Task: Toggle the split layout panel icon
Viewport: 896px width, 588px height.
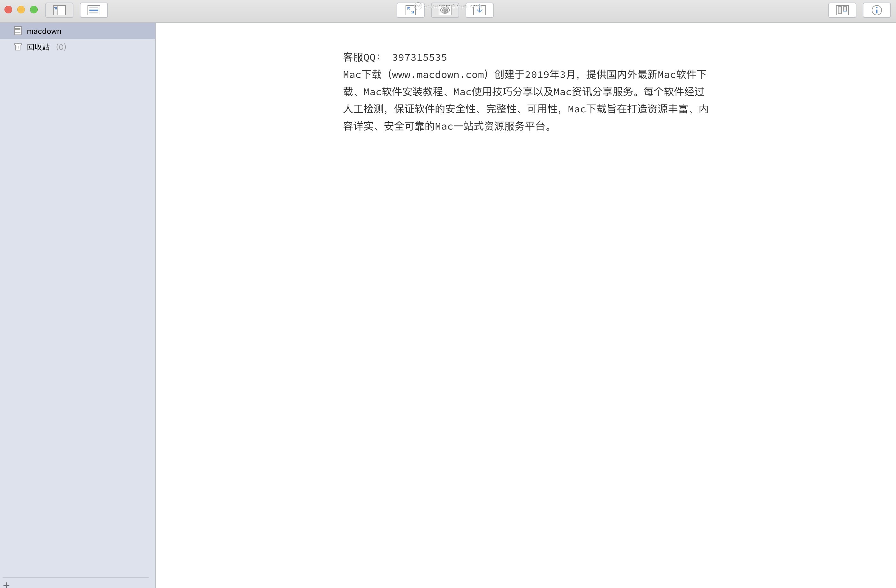Action: [x=842, y=10]
